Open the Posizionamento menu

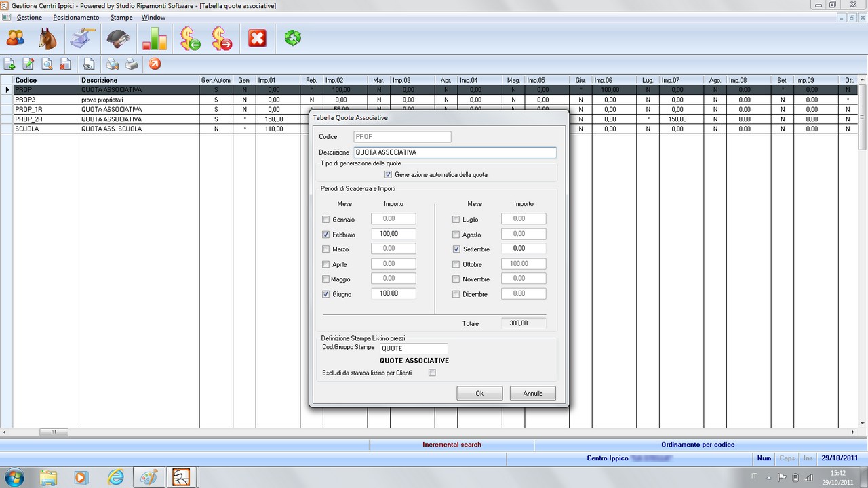click(76, 18)
